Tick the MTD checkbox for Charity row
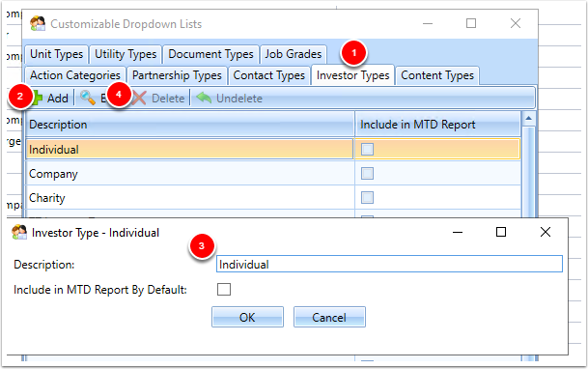The height and width of the screenshot is (369, 588). pyautogui.click(x=367, y=197)
